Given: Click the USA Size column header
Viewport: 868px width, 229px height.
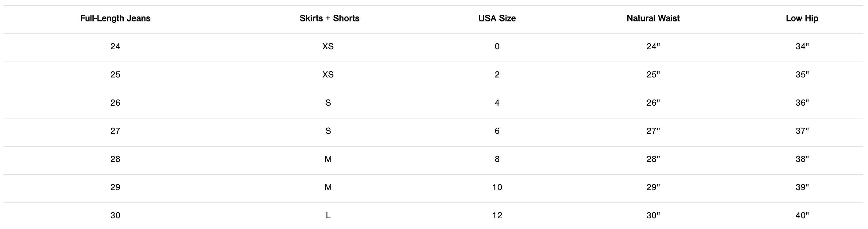Looking at the screenshot, I should (x=497, y=18).
